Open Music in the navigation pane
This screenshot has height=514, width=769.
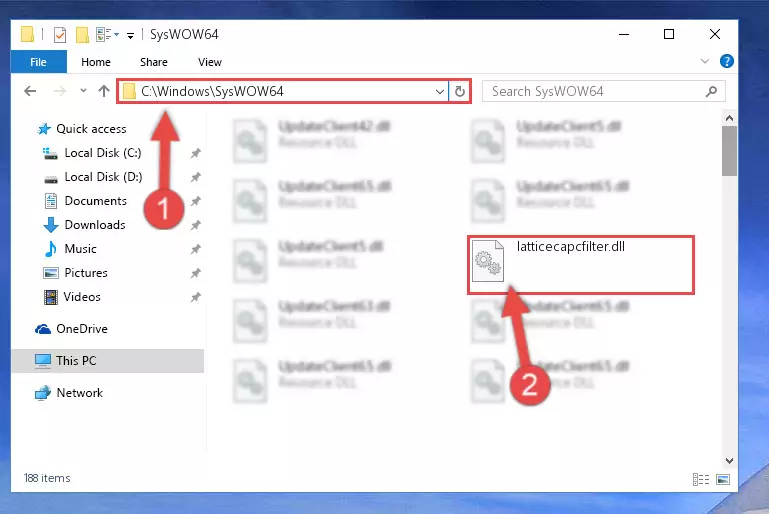tap(80, 249)
